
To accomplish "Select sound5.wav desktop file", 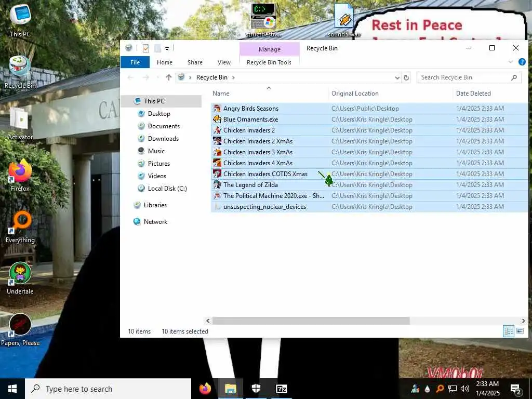I will click(x=344, y=20).
